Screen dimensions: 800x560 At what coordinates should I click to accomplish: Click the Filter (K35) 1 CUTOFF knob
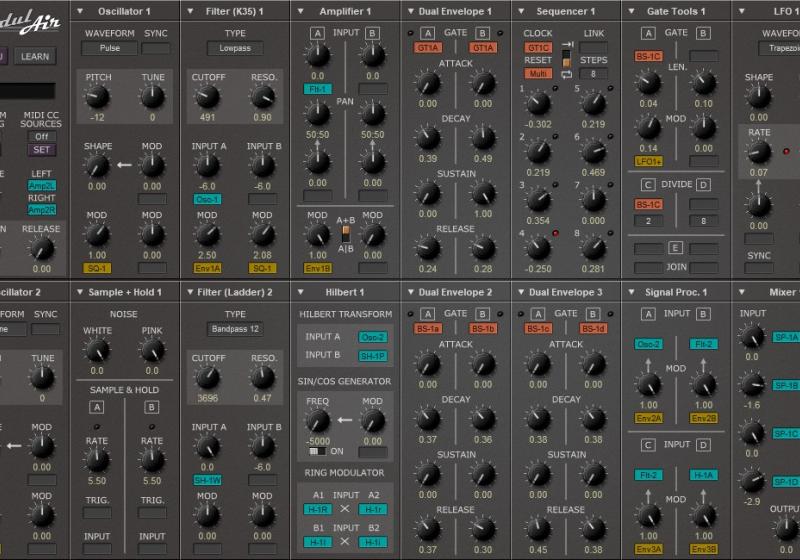208,96
